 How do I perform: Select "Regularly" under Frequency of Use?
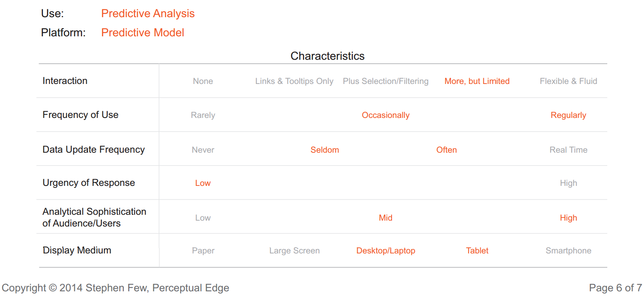point(568,115)
